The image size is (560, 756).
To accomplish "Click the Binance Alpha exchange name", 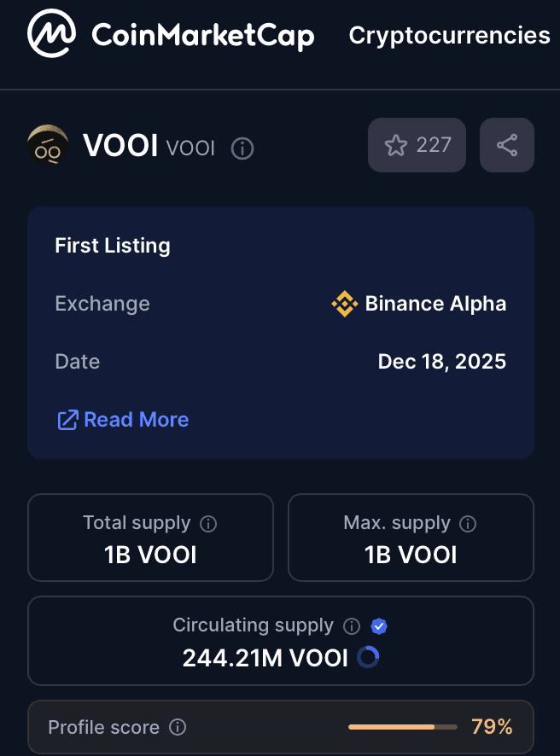I will (435, 304).
